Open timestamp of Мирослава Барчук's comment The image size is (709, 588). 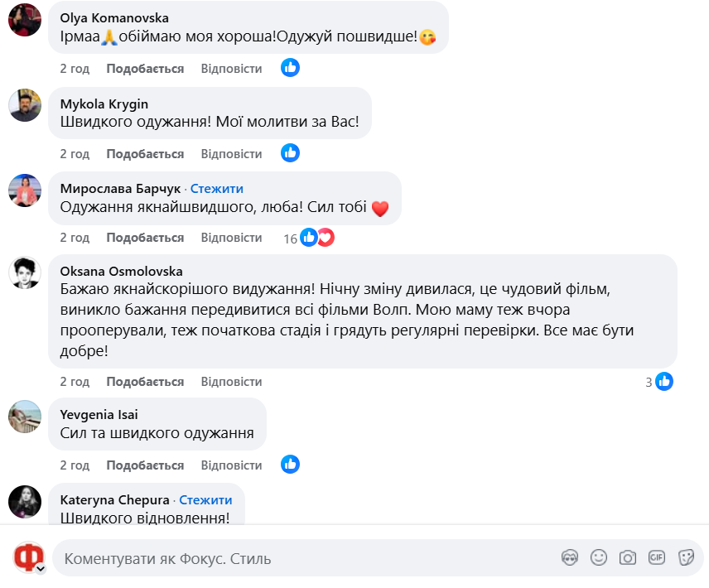pyautogui.click(x=75, y=238)
